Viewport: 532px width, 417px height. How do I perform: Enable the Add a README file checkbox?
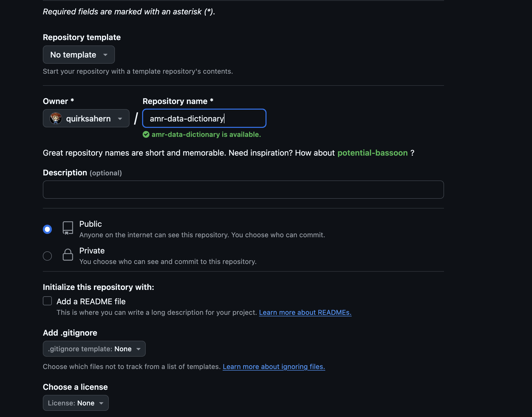coord(47,301)
